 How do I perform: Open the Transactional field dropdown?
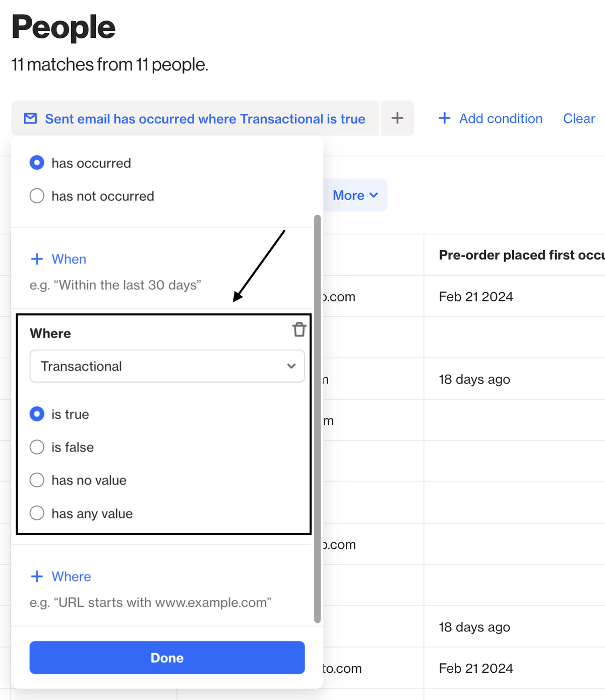[167, 366]
